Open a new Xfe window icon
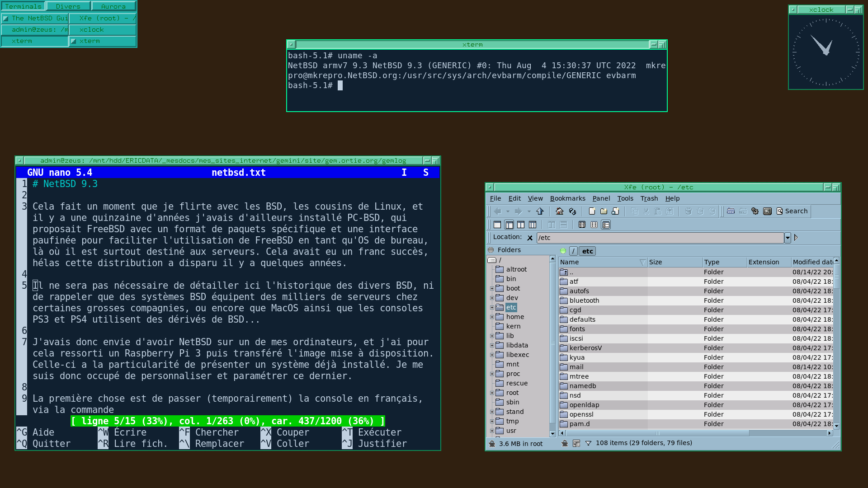The image size is (868, 488). (x=731, y=211)
